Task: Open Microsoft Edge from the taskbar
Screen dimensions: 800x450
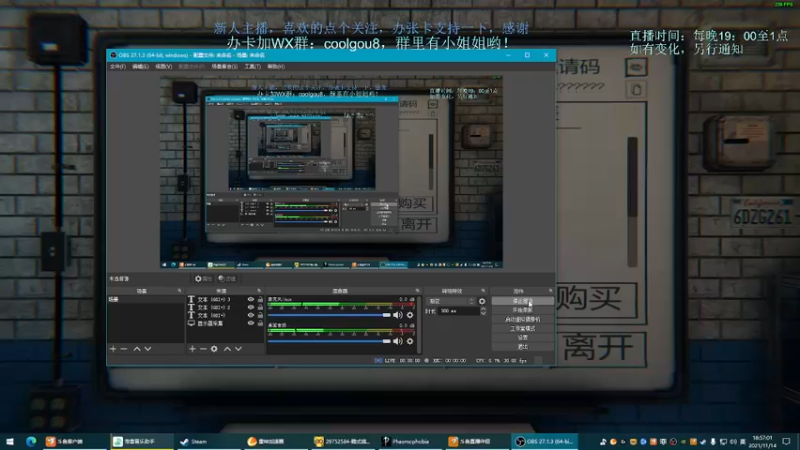Action: (x=31, y=441)
